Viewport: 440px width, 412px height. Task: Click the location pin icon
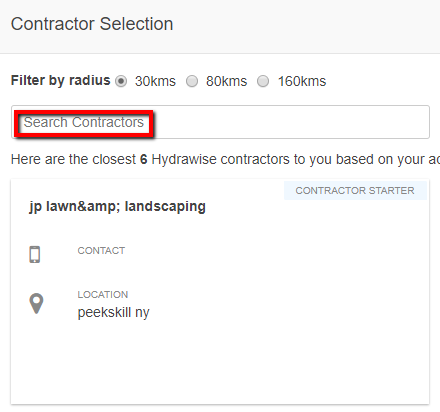[36, 303]
